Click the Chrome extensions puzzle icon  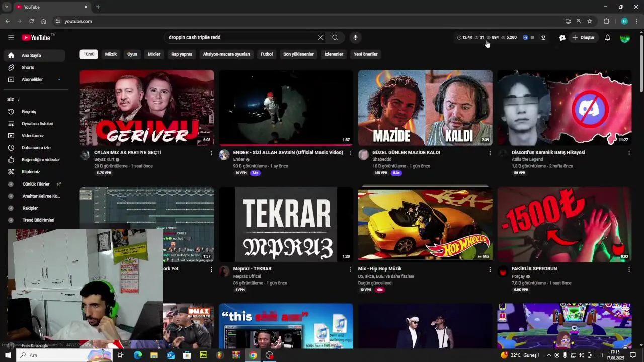pos(606,21)
